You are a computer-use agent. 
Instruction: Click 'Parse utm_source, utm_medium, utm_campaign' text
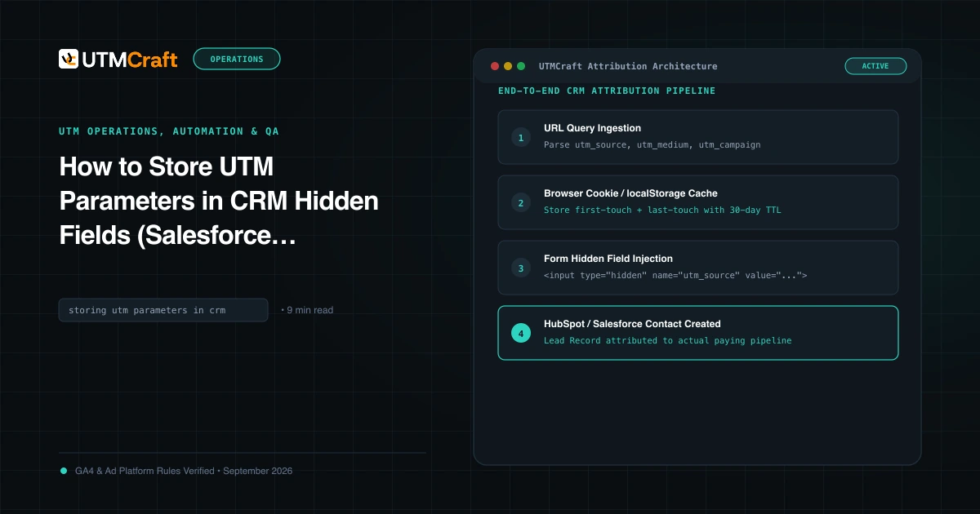point(653,144)
